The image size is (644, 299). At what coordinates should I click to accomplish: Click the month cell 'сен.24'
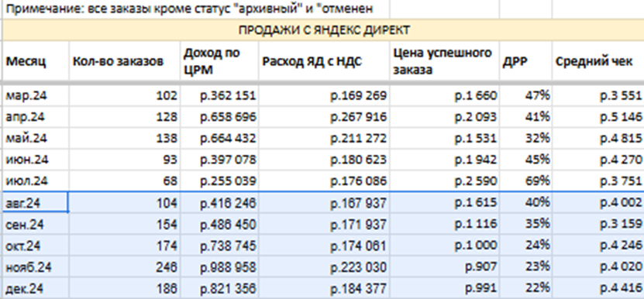coord(36,225)
